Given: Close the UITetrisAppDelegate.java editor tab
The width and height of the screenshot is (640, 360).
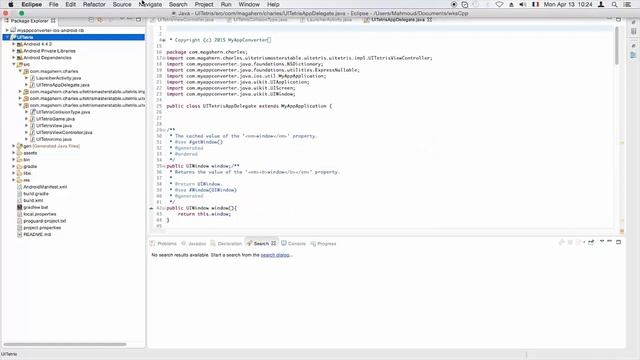Looking at the screenshot, I should pyautogui.click(x=429, y=20).
